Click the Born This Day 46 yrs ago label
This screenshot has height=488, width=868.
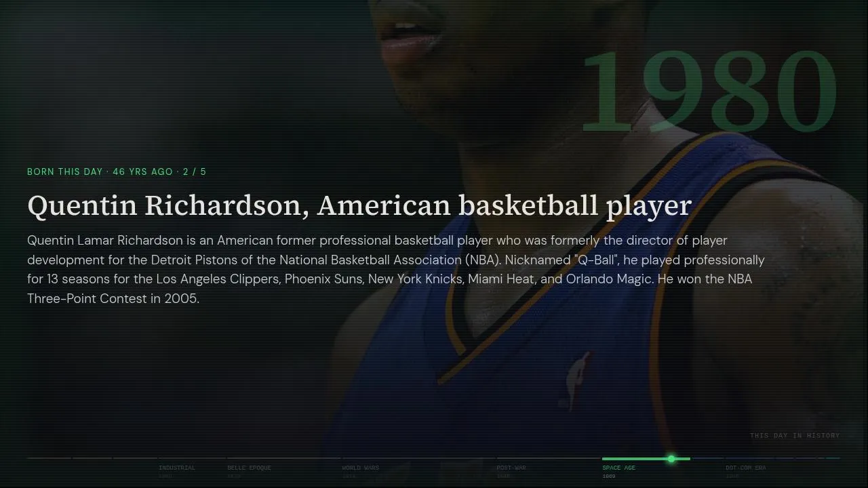[117, 171]
